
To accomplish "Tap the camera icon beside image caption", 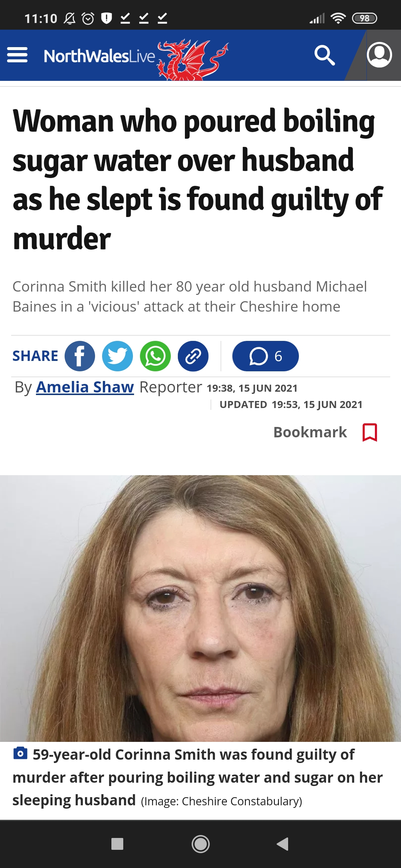I will [x=20, y=753].
